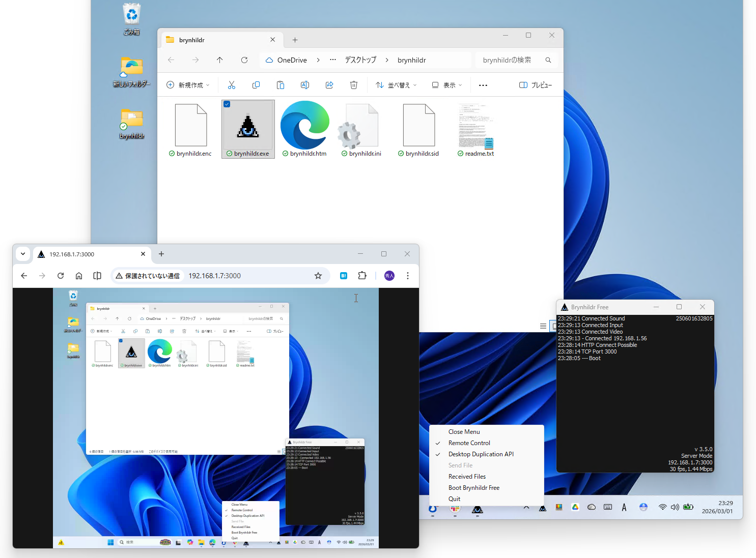756x558 pixels.
Task: Click the not secure (保護されていない通信) badge
Action: point(148,276)
